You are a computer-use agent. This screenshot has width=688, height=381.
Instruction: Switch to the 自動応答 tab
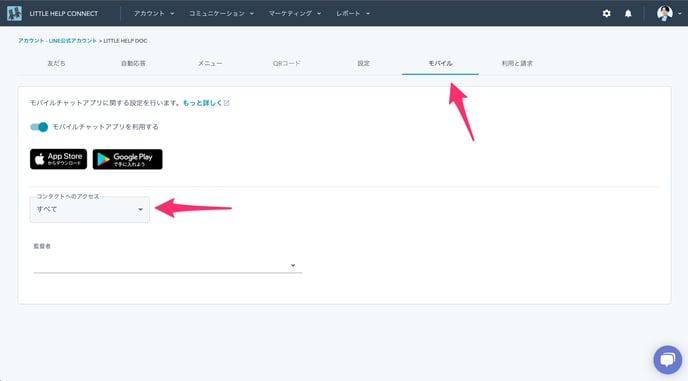coord(133,63)
